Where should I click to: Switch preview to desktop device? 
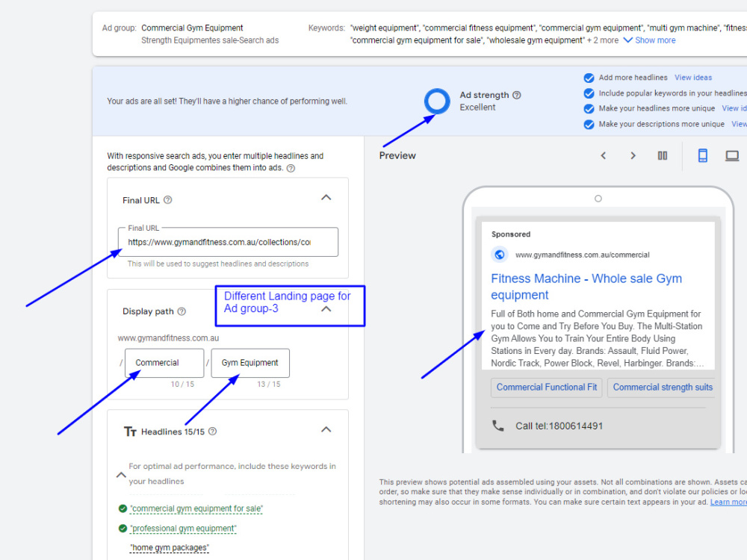732,156
